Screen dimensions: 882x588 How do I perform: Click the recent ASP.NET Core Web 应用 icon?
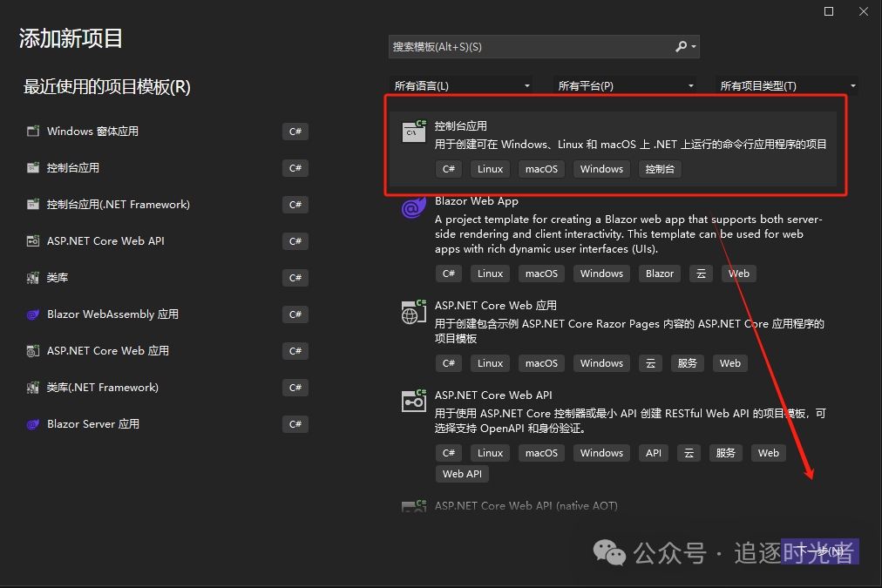coord(33,351)
